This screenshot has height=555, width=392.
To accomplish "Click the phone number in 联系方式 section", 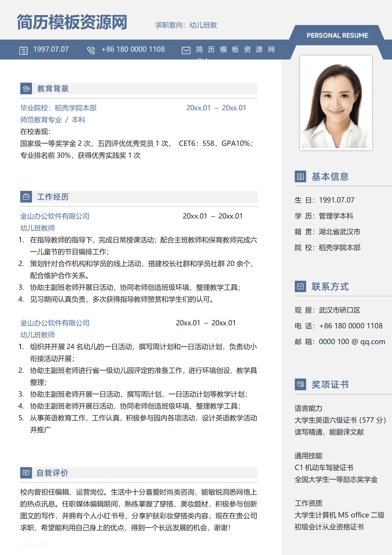I will click(351, 326).
